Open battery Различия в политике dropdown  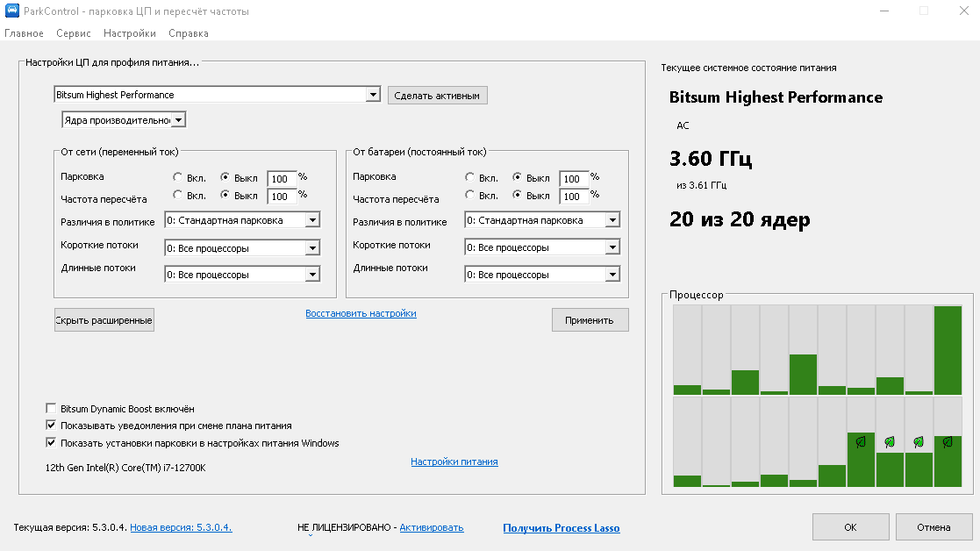[542, 220]
